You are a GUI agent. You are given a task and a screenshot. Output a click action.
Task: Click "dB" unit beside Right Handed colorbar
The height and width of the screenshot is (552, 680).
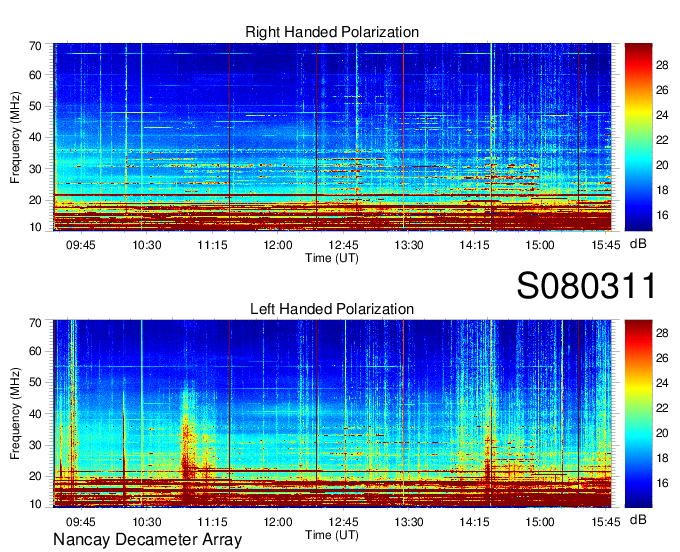coord(638,244)
